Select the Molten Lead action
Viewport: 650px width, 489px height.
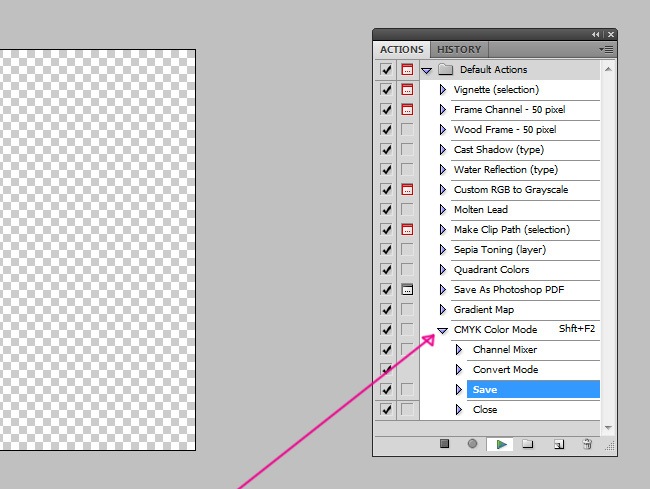tap(481, 210)
